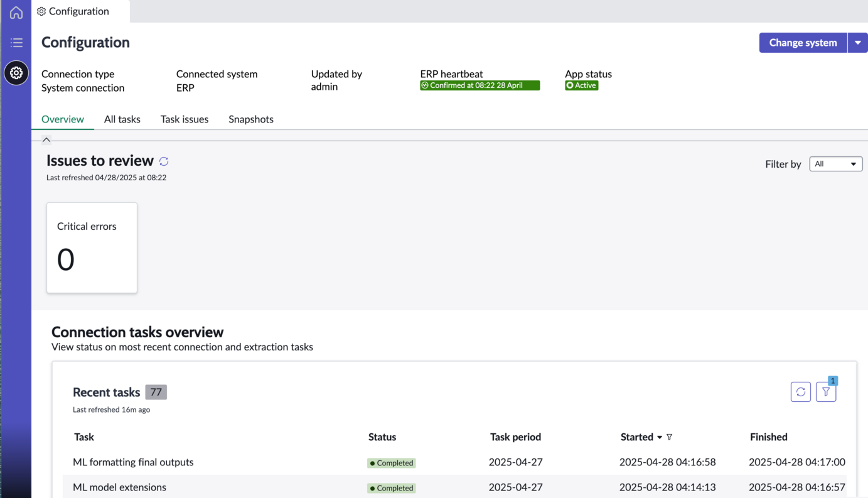Click Completed status of ML model extensions

(392, 488)
